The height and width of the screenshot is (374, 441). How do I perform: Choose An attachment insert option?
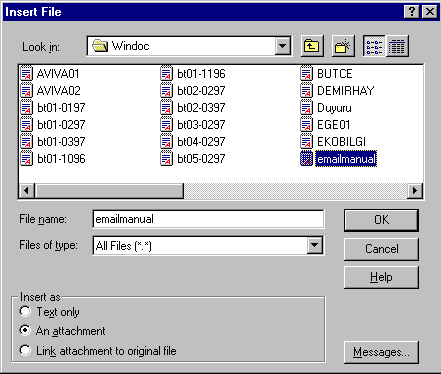coord(25,331)
